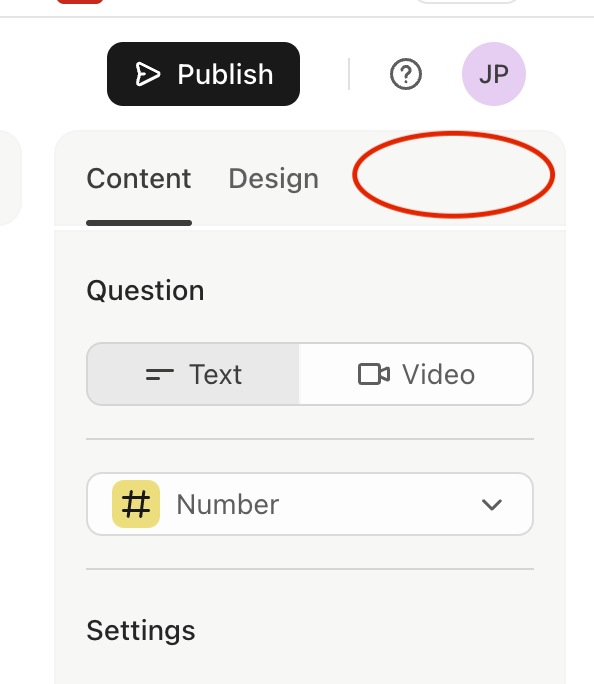Switch to the Design tab
594x684 pixels.
click(x=273, y=178)
